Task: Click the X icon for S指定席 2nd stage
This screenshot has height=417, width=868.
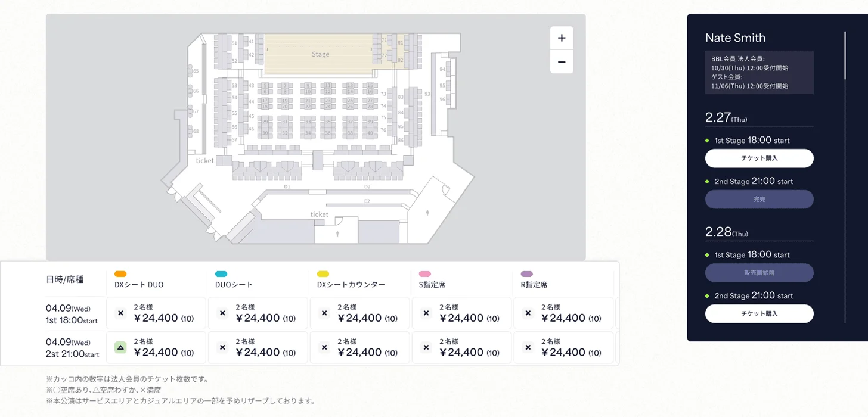Action: [x=426, y=347]
